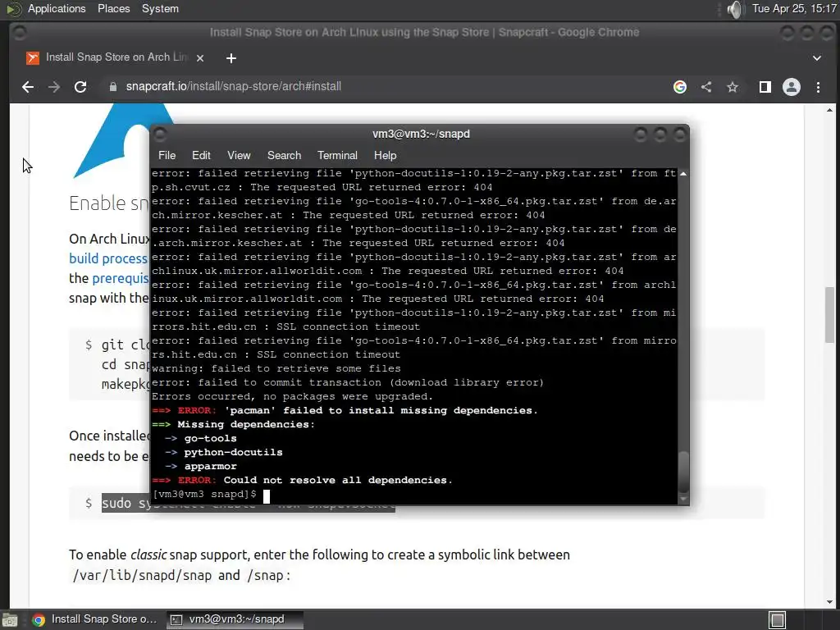Open the Applications menu
The height and width of the screenshot is (630, 840).
coord(57,8)
